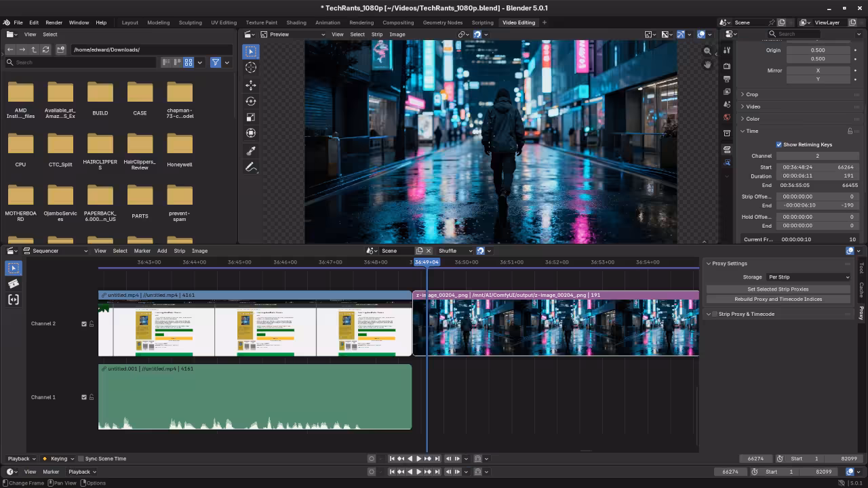Activate the Scale tool in preview
This screenshot has height=488, width=868.
point(251,117)
